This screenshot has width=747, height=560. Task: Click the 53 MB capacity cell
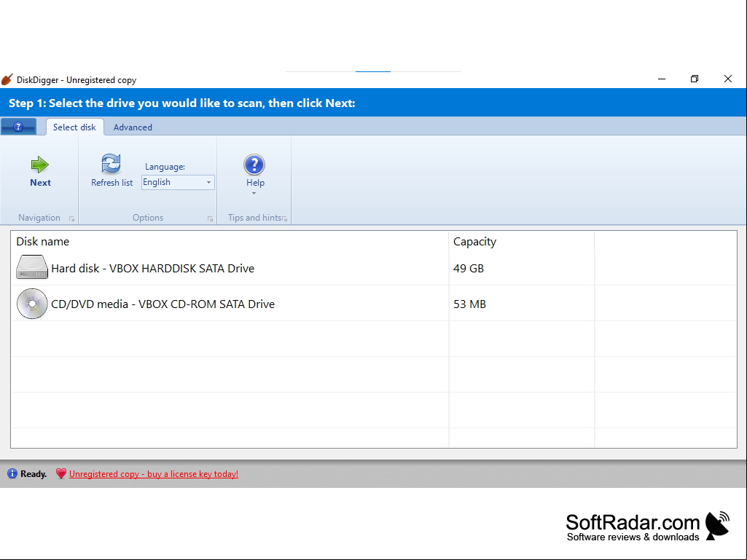pos(470,304)
